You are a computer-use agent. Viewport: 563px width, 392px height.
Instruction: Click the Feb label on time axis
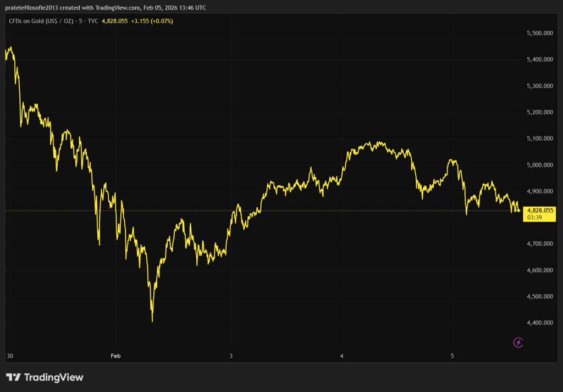[115, 356]
